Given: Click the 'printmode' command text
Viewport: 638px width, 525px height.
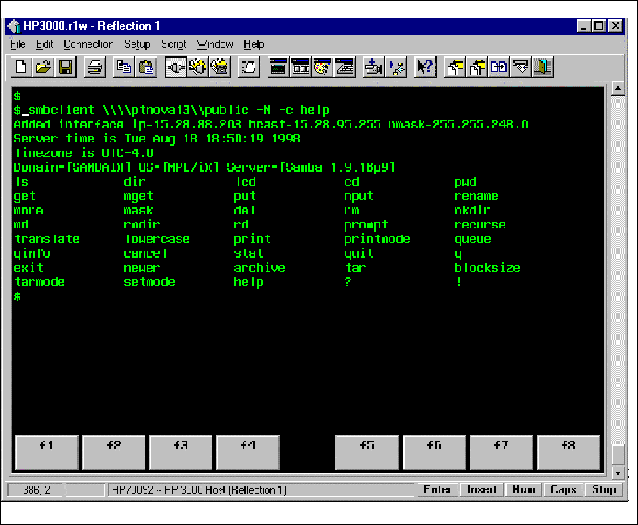Looking at the screenshot, I should (377, 239).
